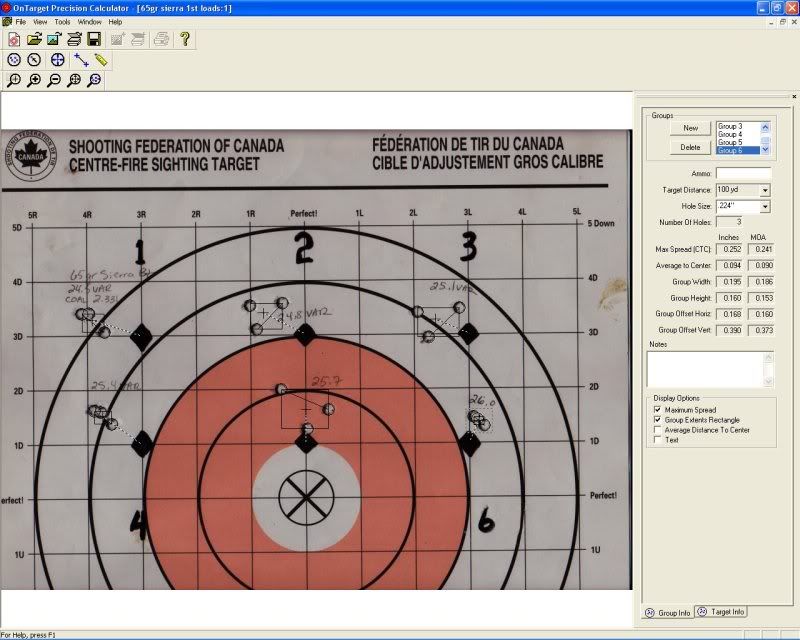Image resolution: width=800 pixels, height=640 pixels.
Task: Click the Target Info tab icon
Action: pyautogui.click(x=702, y=611)
